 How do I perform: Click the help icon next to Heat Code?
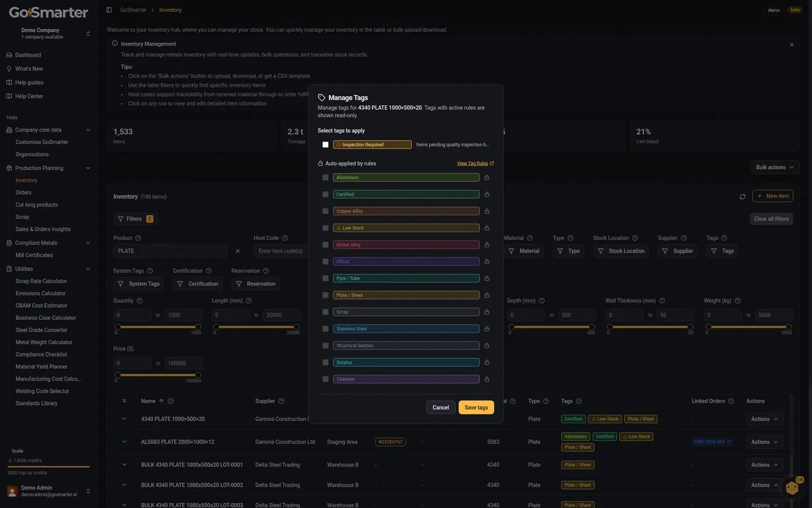[285, 238]
